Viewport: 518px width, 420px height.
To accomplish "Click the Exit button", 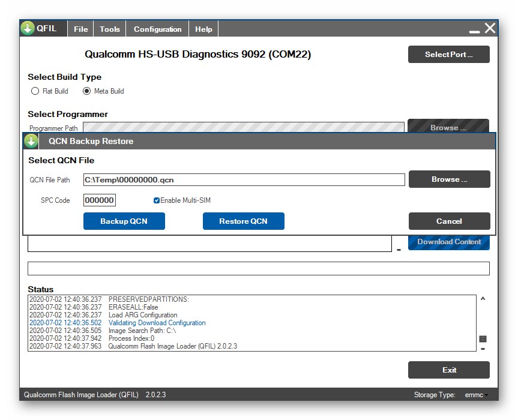I will 449,370.
